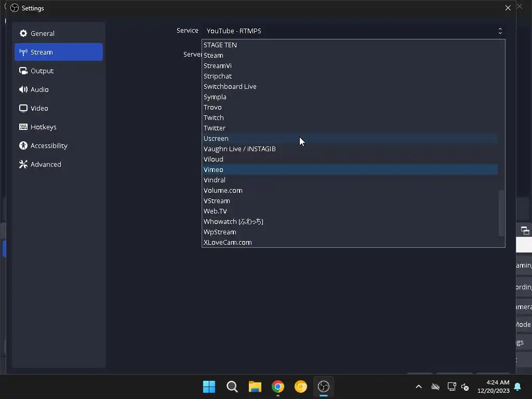Select Vaughn Live / iNSTAGIB service
532x399 pixels.
[x=350, y=149]
